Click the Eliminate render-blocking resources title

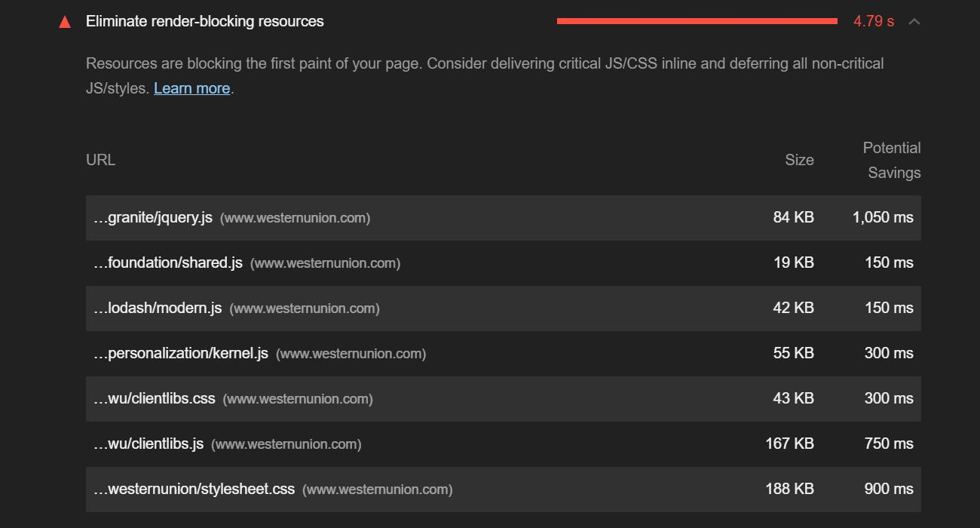[x=205, y=21]
